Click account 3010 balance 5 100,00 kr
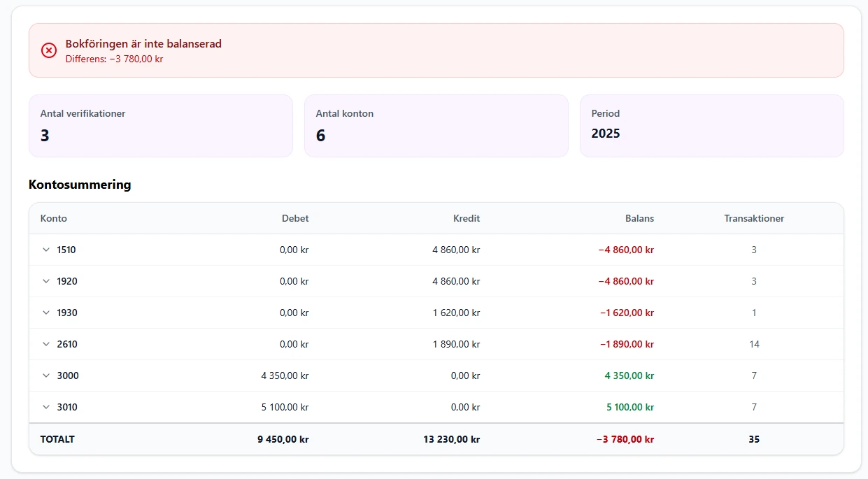 [629, 407]
